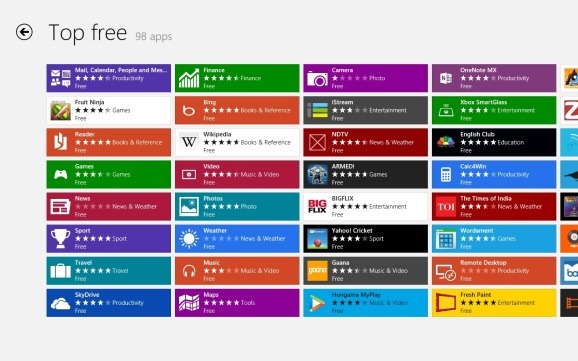578x361 pixels.
Task: Click the "Yahoo! Cricket" app title
Action: pos(352,230)
